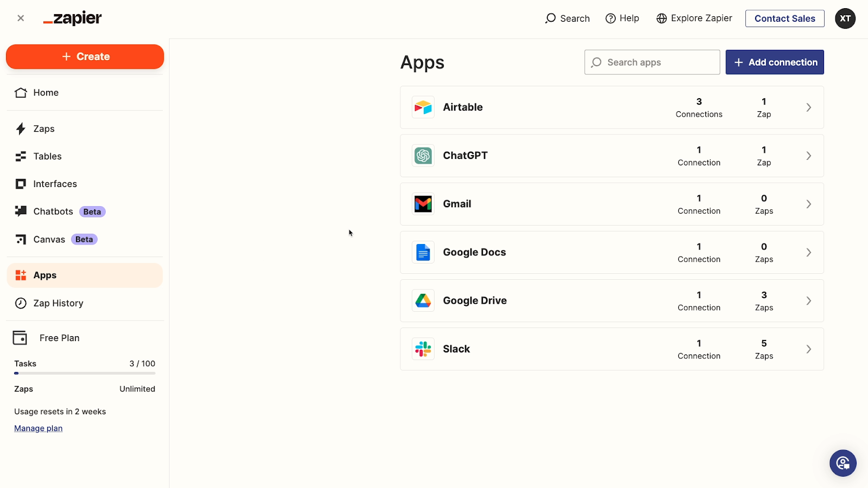
Task: Click the Explore Zapier text link
Action: pyautogui.click(x=701, y=18)
